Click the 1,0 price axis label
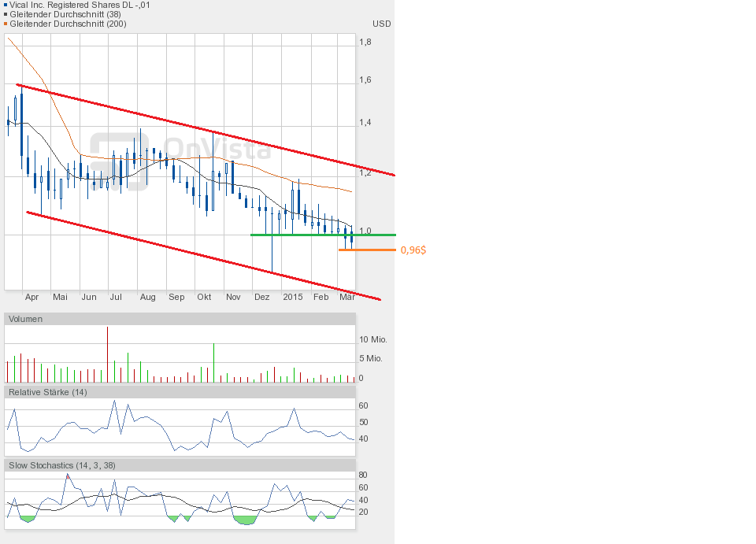 pos(365,231)
